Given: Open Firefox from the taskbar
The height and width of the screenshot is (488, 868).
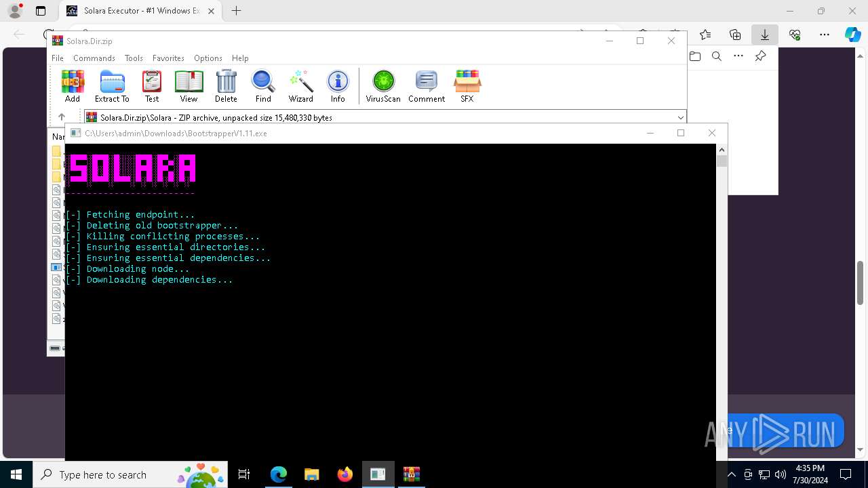Looking at the screenshot, I should (345, 474).
